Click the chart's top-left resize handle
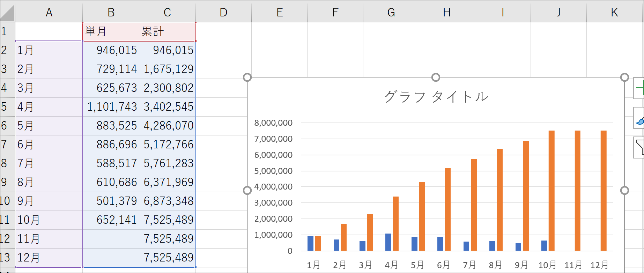Screen dimensions: 644x273 [247, 77]
